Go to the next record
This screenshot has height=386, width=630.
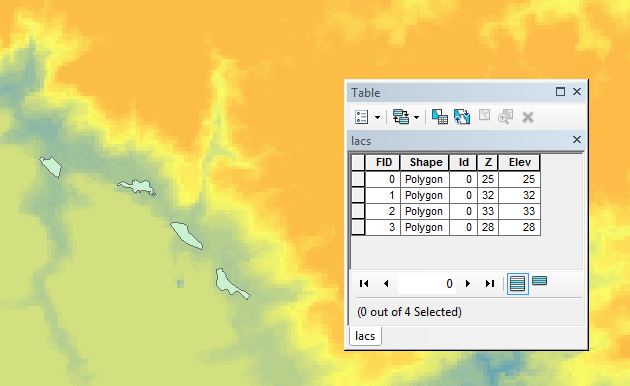468,284
